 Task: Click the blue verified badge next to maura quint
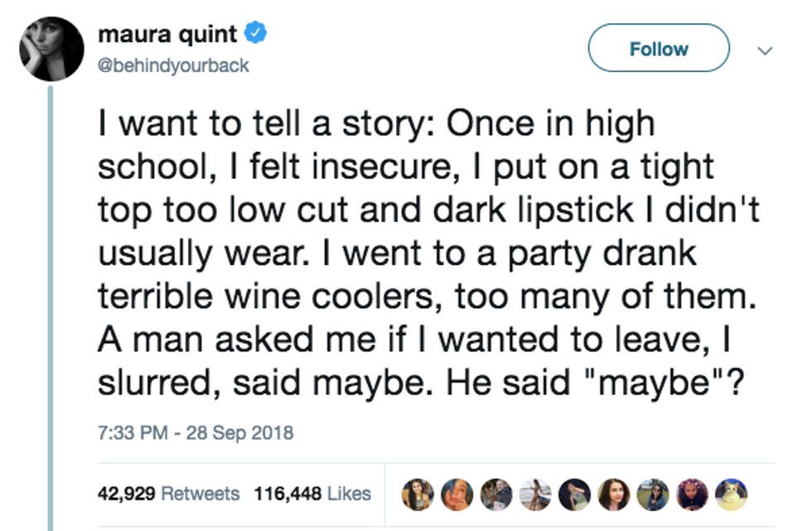coord(254,31)
